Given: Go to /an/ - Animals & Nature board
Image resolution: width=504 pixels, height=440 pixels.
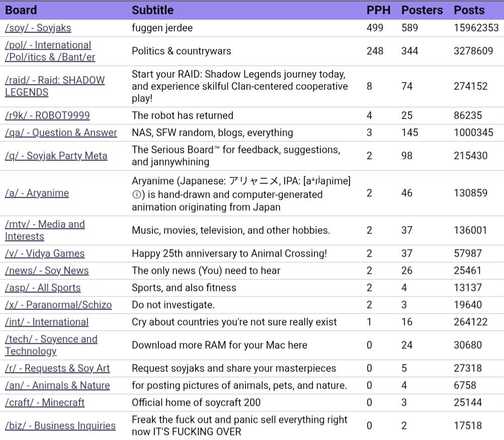Looking at the screenshot, I should pos(57,385).
